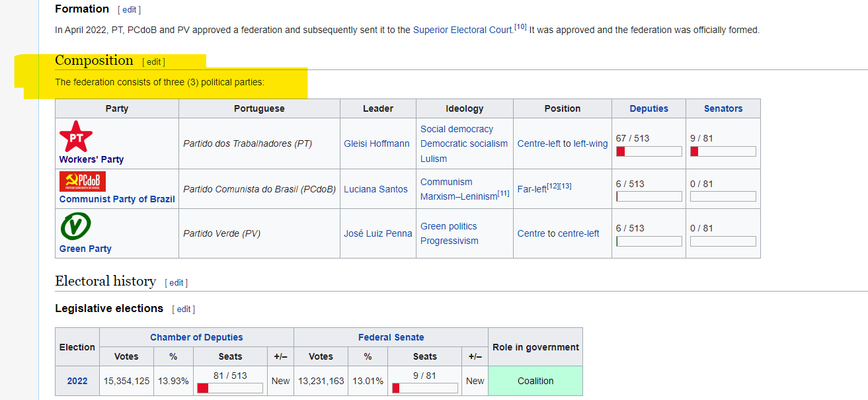Click the Composition section heading
Viewport: 868px width, 400px height.
tap(94, 60)
